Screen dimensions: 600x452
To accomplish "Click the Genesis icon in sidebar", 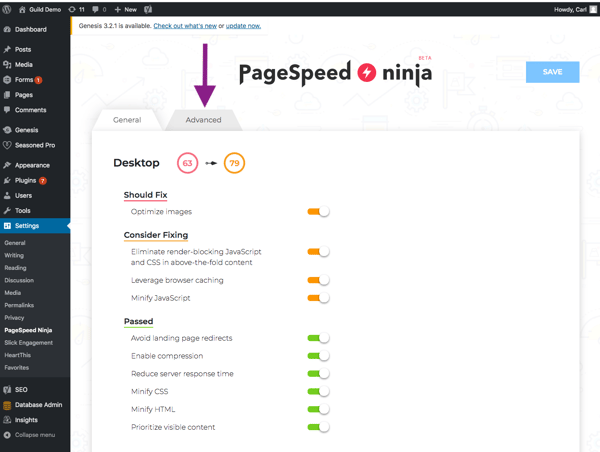I will tap(7, 130).
